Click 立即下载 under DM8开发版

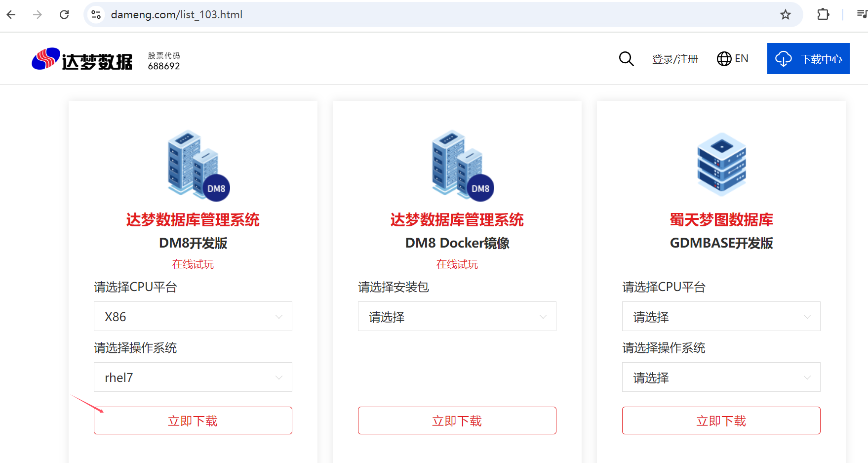193,421
